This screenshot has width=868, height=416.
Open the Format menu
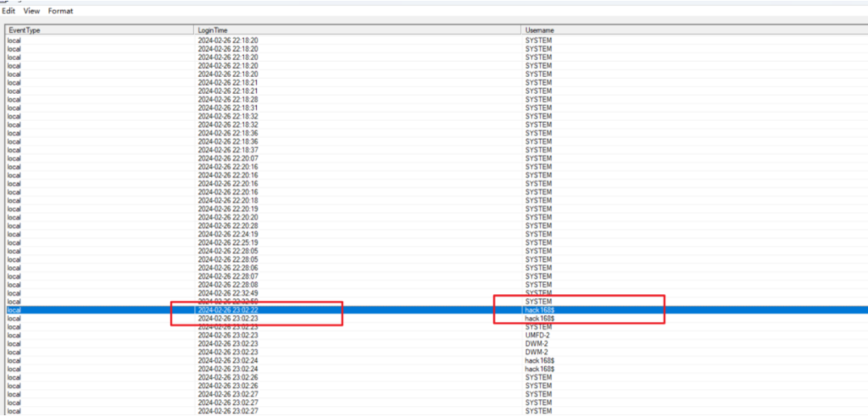[60, 11]
